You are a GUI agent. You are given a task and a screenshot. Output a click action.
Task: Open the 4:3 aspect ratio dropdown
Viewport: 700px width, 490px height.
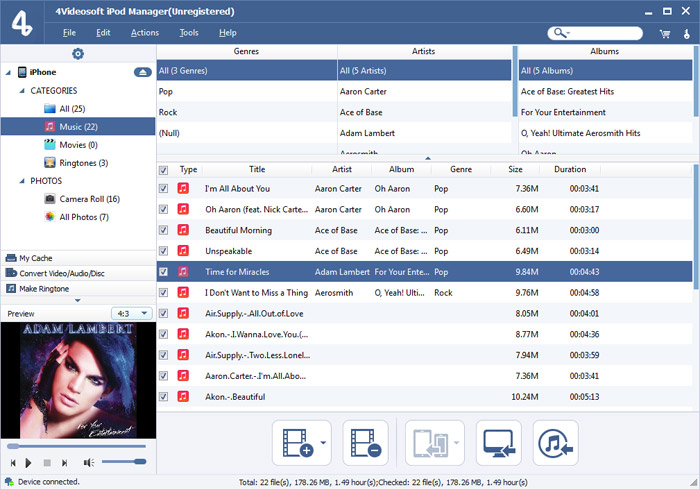click(x=132, y=313)
